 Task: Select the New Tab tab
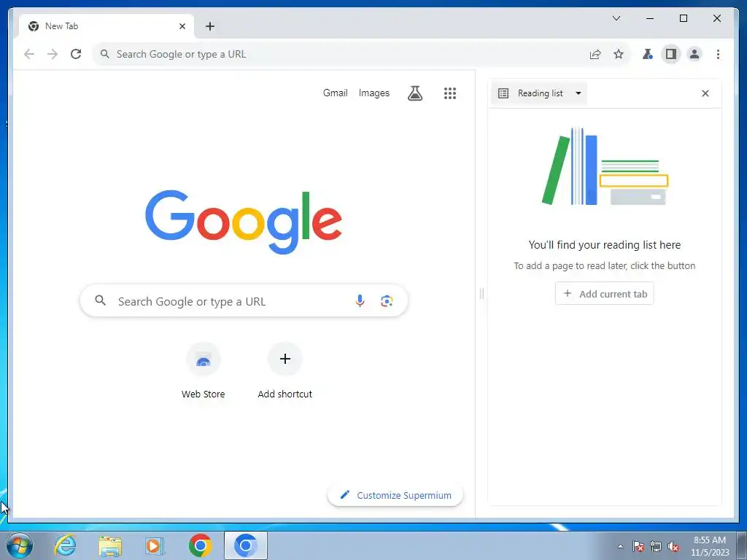tap(106, 26)
